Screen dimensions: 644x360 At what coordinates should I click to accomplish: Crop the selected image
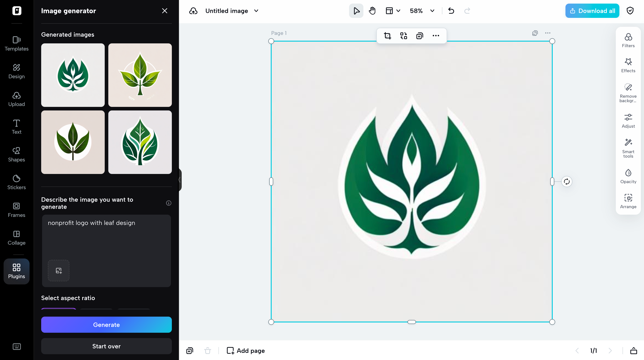coord(387,36)
